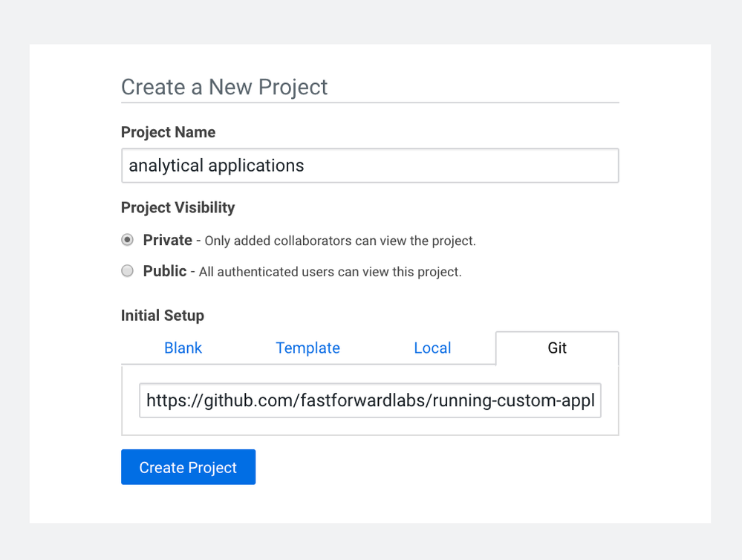Click the "Create a New Project" title

coord(224,87)
